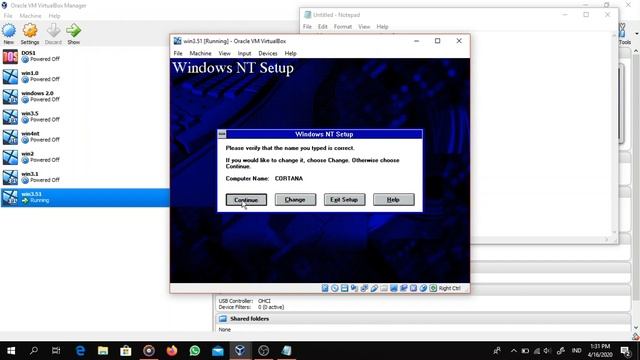
Task: Select win1.0 virtual machine in list
Action: [x=85, y=76]
